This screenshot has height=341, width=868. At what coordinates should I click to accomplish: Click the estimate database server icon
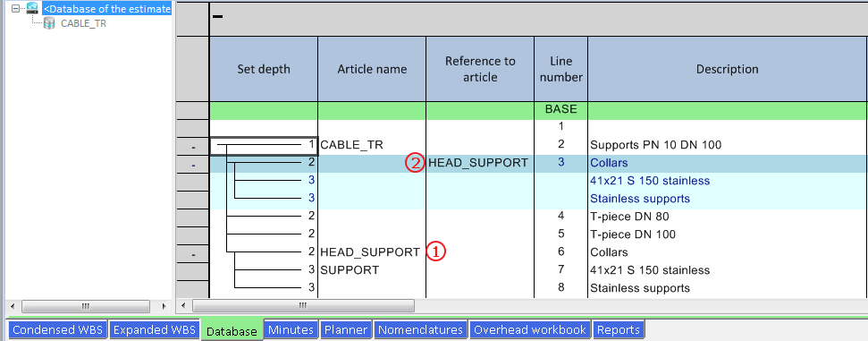[32, 8]
